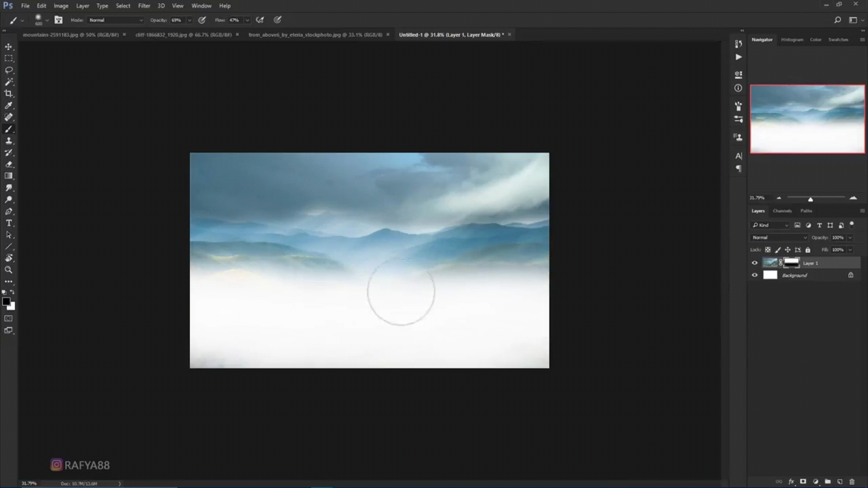
Task: Open the Image menu
Action: pos(61,6)
